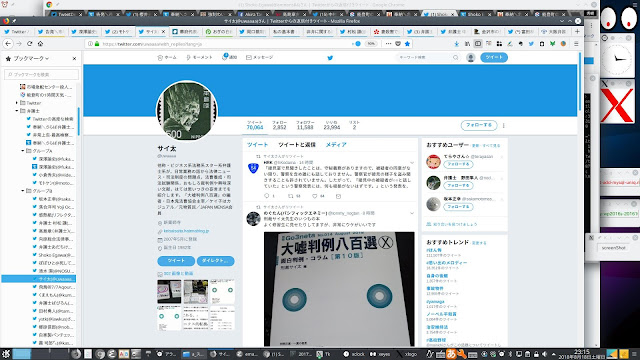Collapse the グループB bookmark folder
640x360 pixels.
(22, 191)
